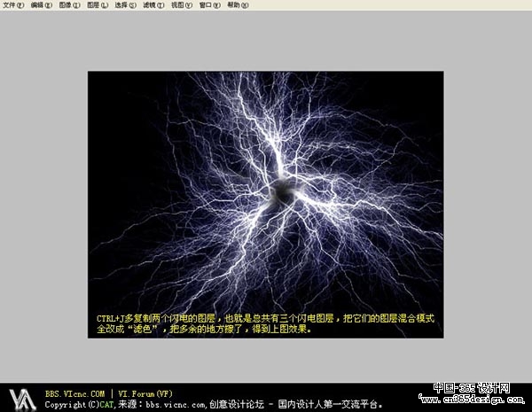Click the lightning image on the canvas
The image size is (532, 412).
tap(266, 205)
